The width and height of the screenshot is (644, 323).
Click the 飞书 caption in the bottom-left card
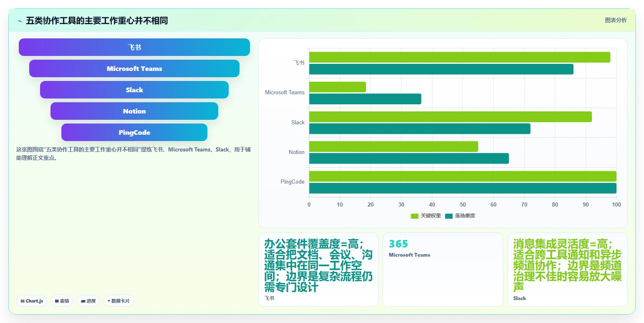pyautogui.click(x=269, y=298)
